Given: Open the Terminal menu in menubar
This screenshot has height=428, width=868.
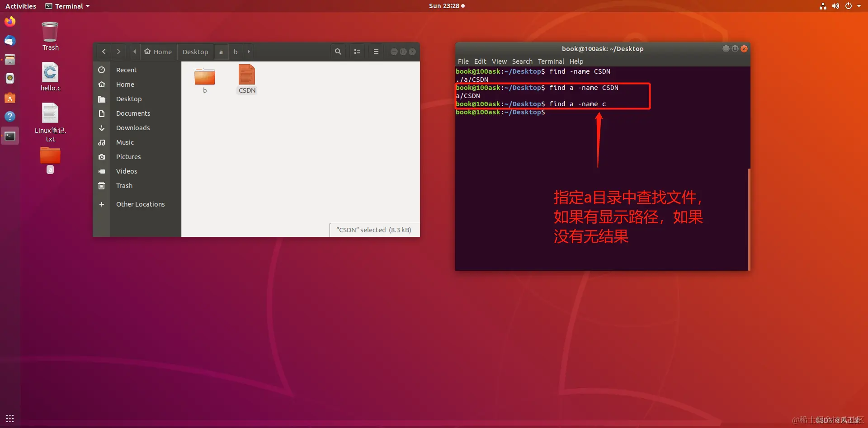Looking at the screenshot, I should tap(551, 61).
